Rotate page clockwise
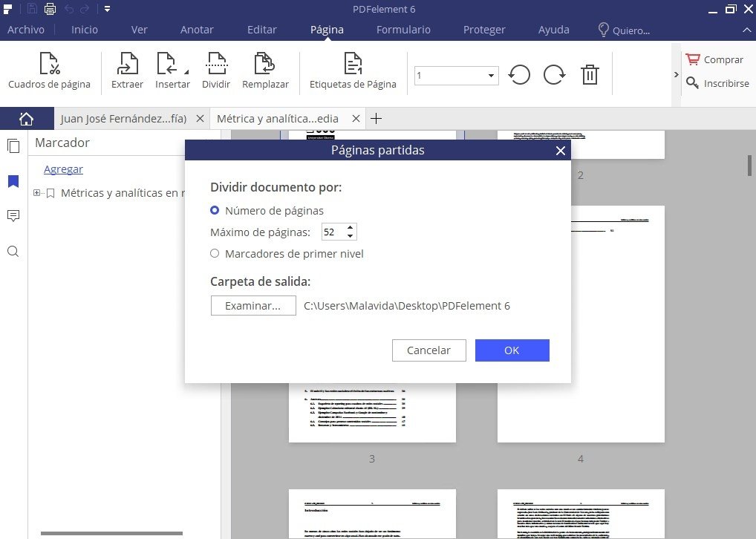Viewport: 756px width, 539px height. 555,75
